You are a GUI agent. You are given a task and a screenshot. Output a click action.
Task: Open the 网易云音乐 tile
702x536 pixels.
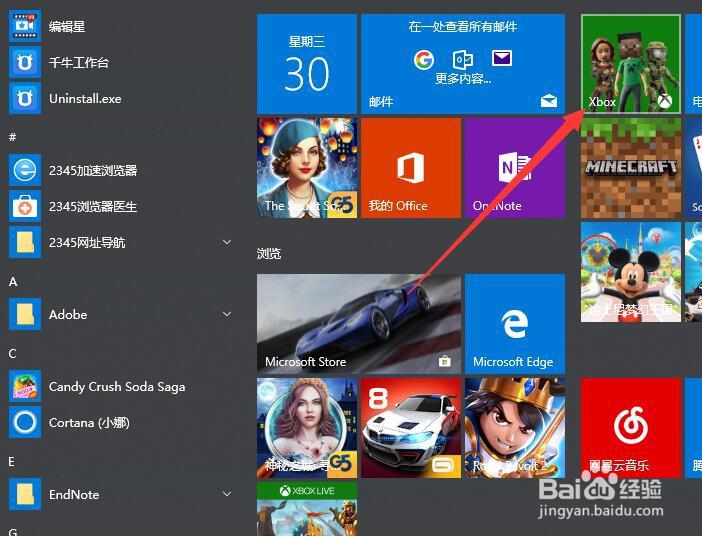click(x=631, y=428)
